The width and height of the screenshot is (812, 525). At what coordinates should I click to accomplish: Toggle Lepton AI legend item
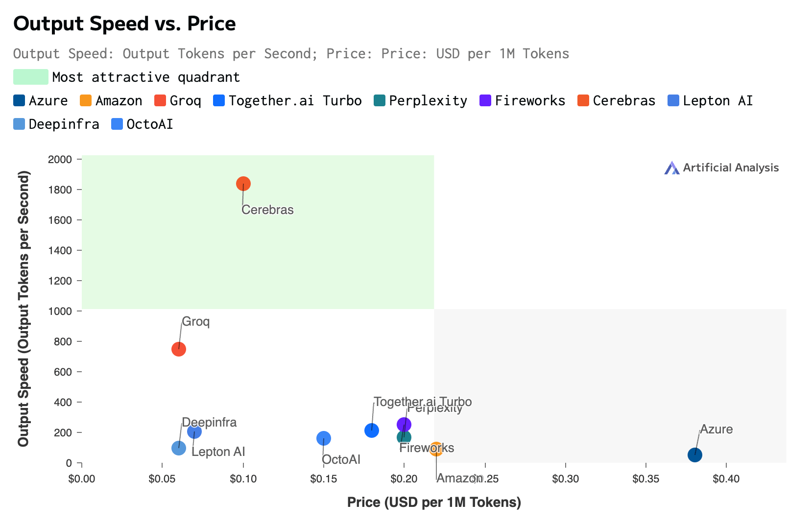pyautogui.click(x=711, y=101)
